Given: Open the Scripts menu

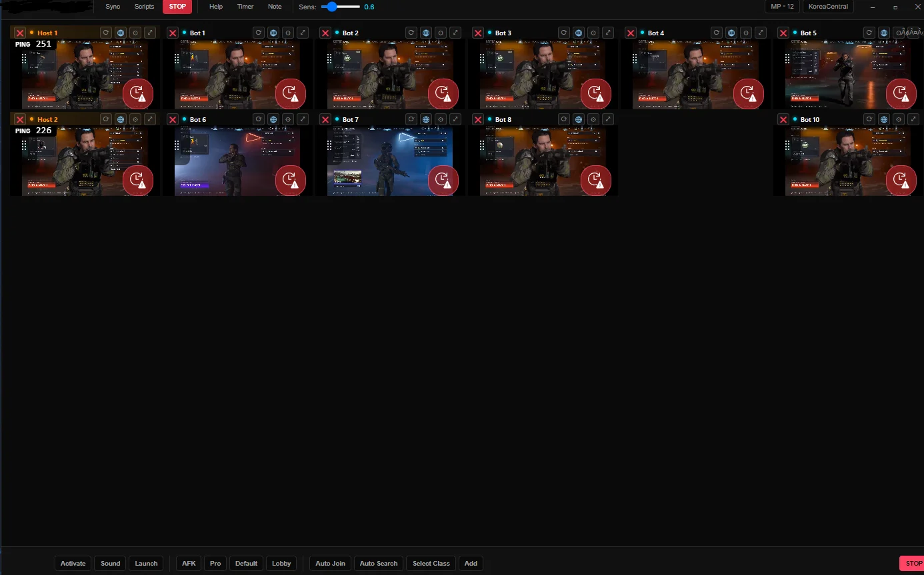Looking at the screenshot, I should 144,7.
